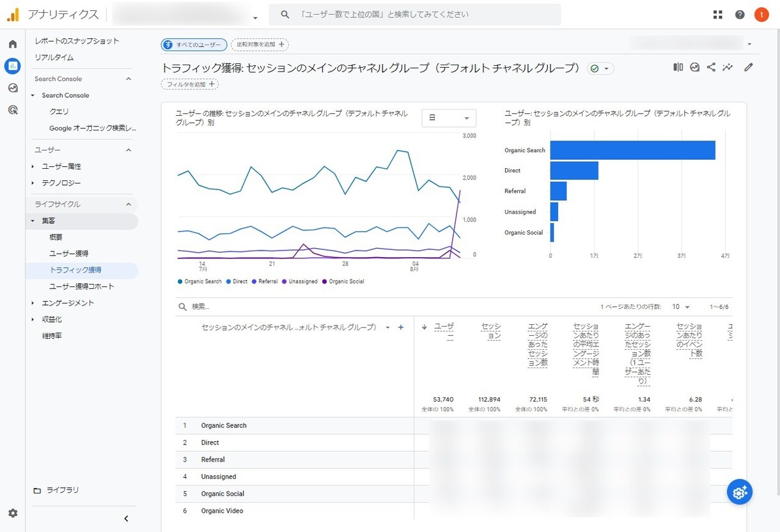The width and height of the screenshot is (780, 532).
Task: Click the magnifier icon in table search
Action: [x=183, y=307]
